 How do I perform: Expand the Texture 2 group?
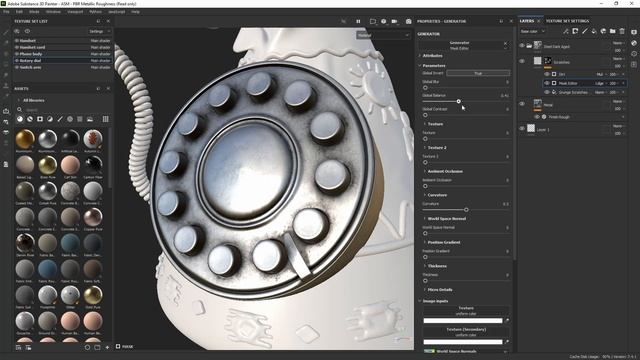click(424, 147)
